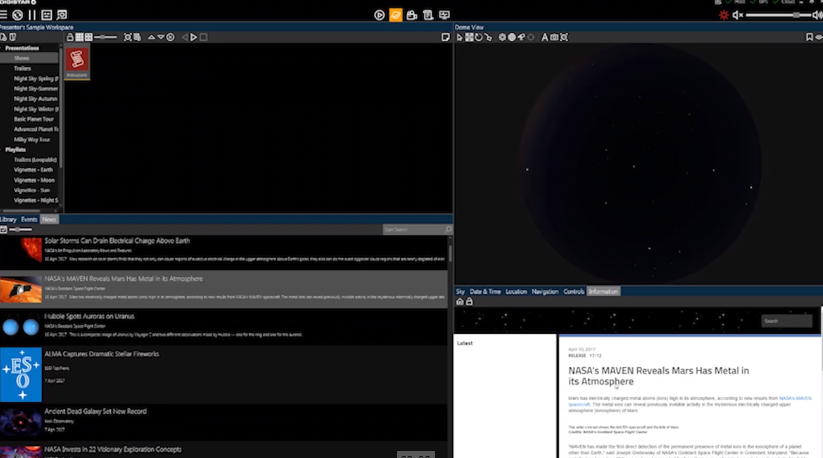
Task: Switch workspace to small grid view
Action: coord(79,37)
